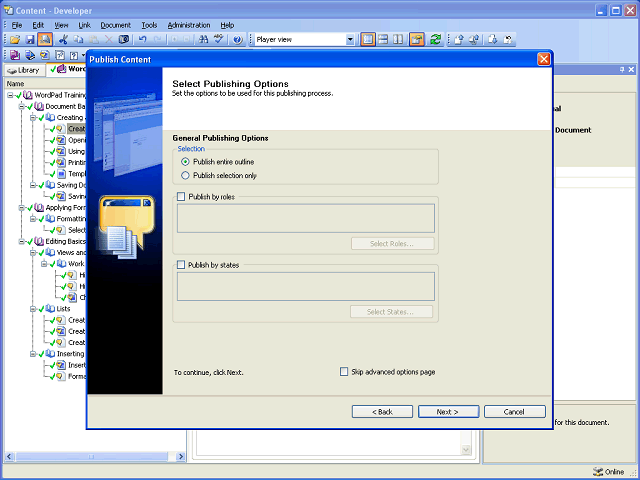The image size is (640, 480).
Task: Click the check in all toolbar icon
Action: [474, 40]
